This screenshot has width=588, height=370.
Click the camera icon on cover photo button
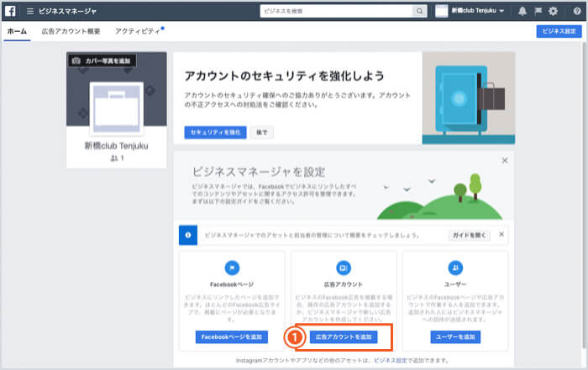tap(76, 60)
